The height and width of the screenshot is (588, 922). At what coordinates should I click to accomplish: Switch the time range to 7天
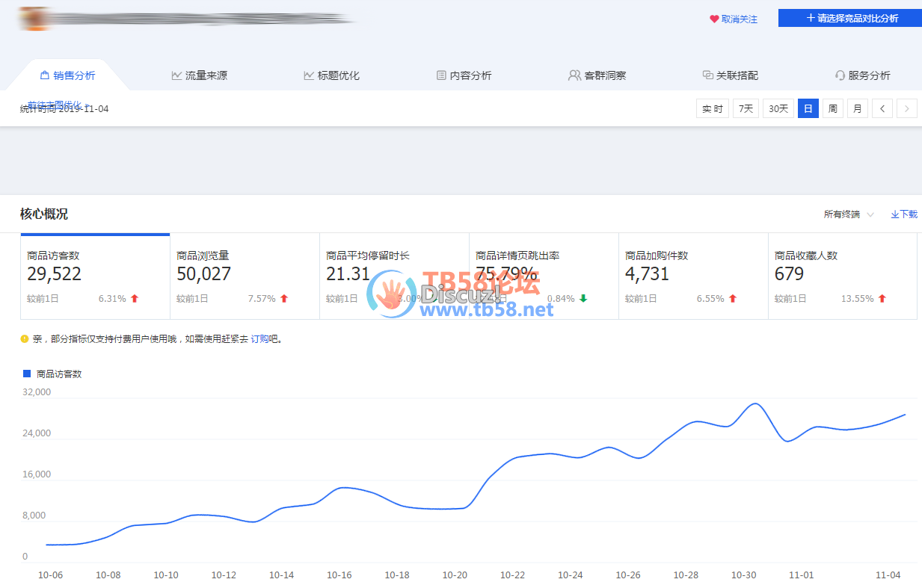click(746, 109)
